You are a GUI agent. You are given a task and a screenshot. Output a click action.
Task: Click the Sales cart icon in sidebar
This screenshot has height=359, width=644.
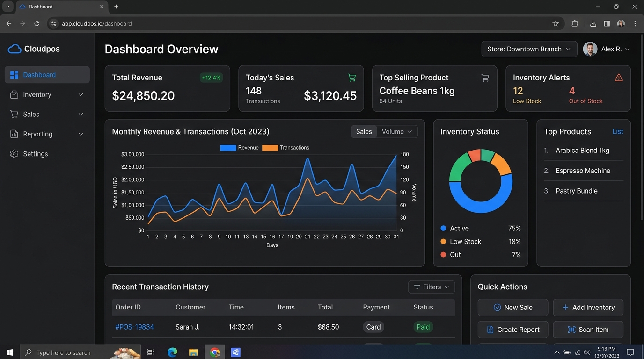[14, 114]
